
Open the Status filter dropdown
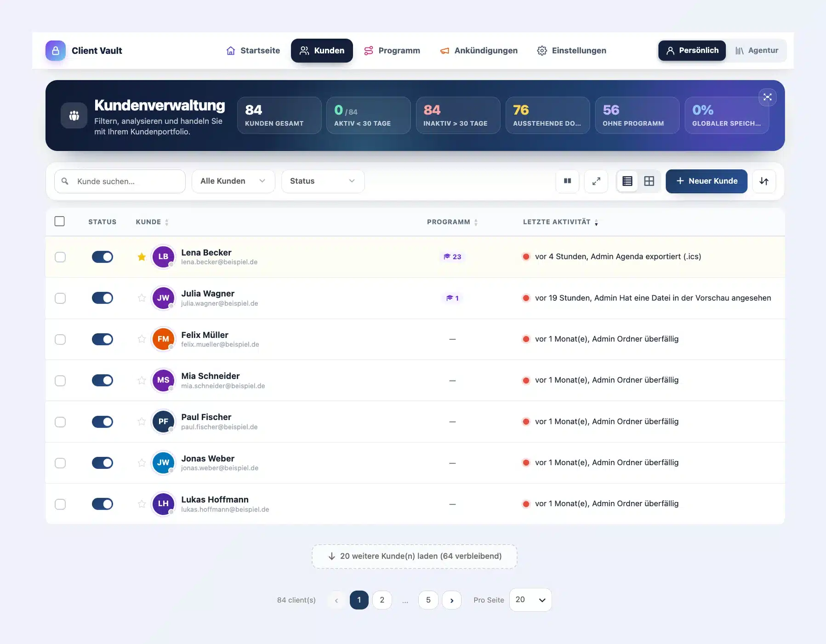[323, 181]
